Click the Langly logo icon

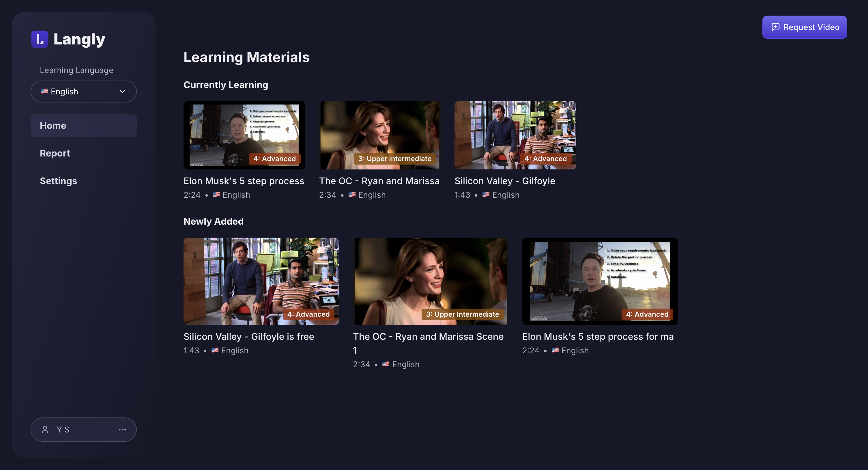(x=40, y=39)
